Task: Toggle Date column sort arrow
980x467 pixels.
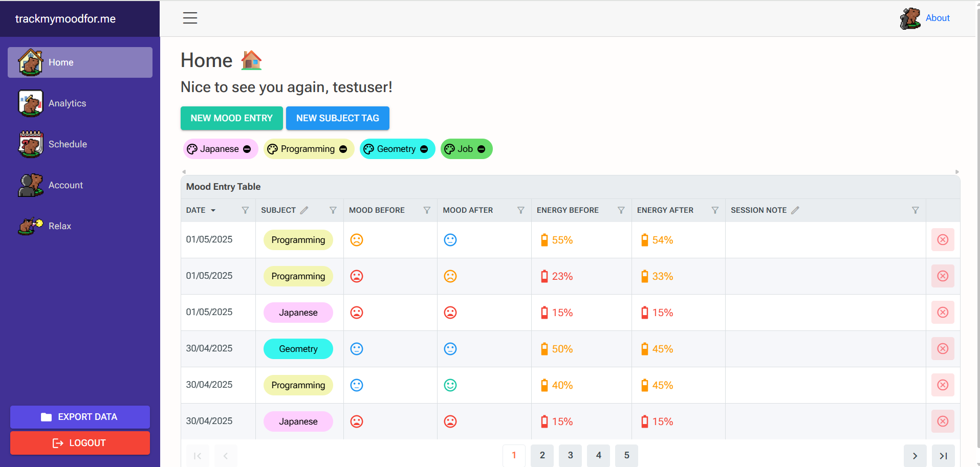Action: coord(213,210)
